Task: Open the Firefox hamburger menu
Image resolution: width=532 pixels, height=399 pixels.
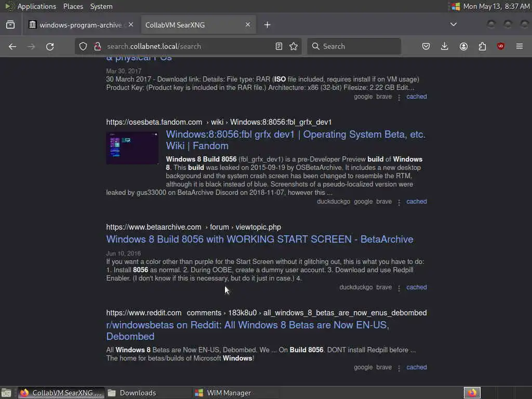Action: [x=520, y=46]
